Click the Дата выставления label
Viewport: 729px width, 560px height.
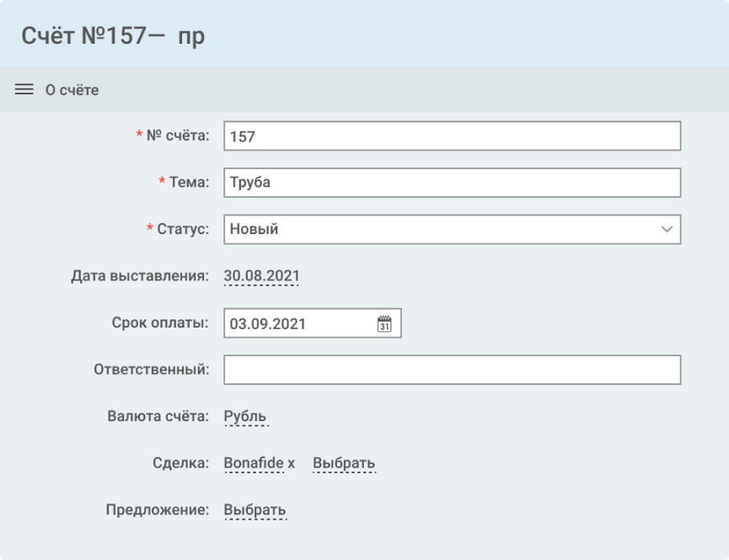(x=140, y=276)
